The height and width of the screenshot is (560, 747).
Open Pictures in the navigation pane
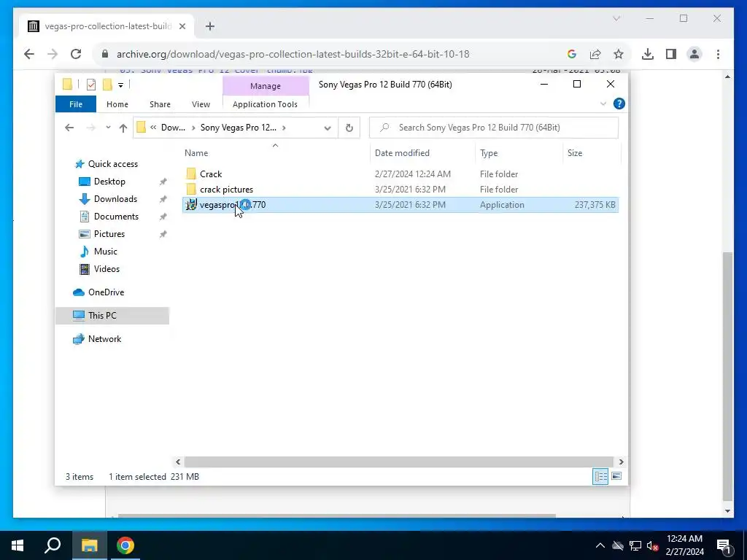pyautogui.click(x=109, y=234)
